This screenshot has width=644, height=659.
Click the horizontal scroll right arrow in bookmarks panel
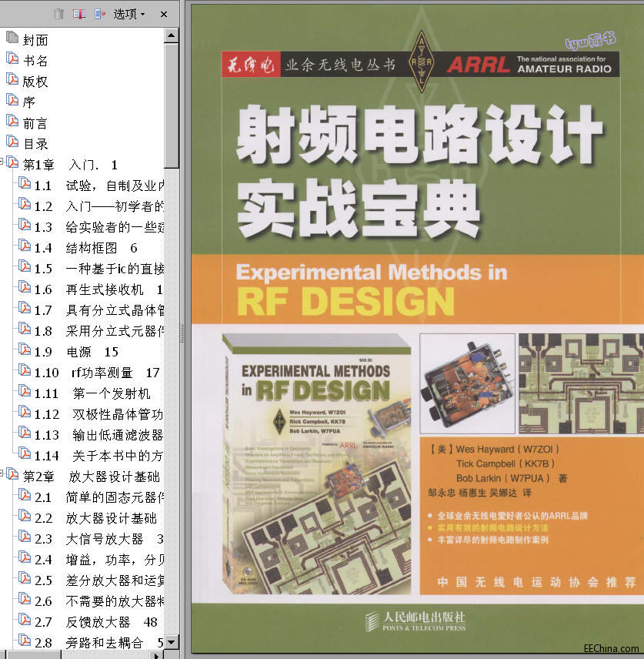pyautogui.click(x=157, y=655)
